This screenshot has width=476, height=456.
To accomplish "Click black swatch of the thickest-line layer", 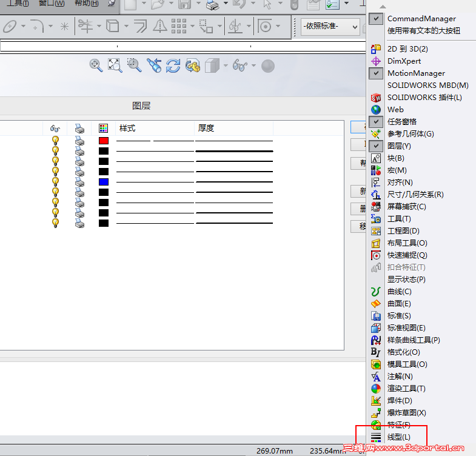I will click(104, 151).
